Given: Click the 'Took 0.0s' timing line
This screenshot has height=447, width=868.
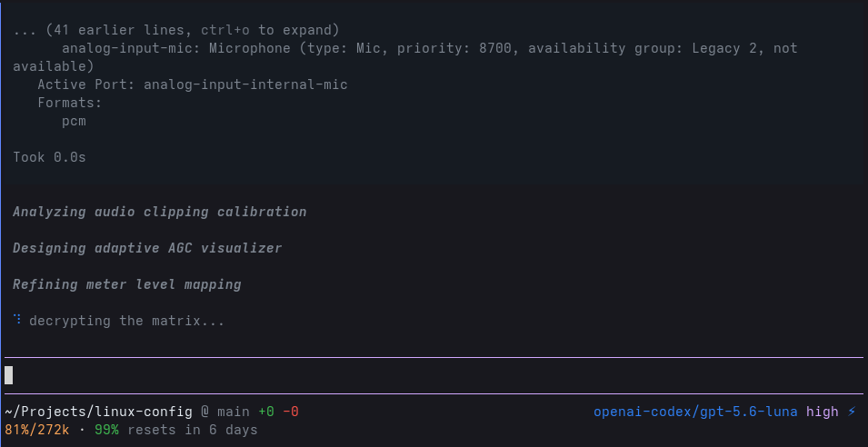Looking at the screenshot, I should coord(49,157).
